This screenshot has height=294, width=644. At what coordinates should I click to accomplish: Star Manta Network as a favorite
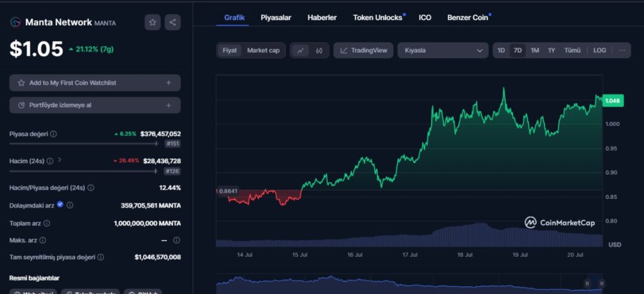coord(152,22)
